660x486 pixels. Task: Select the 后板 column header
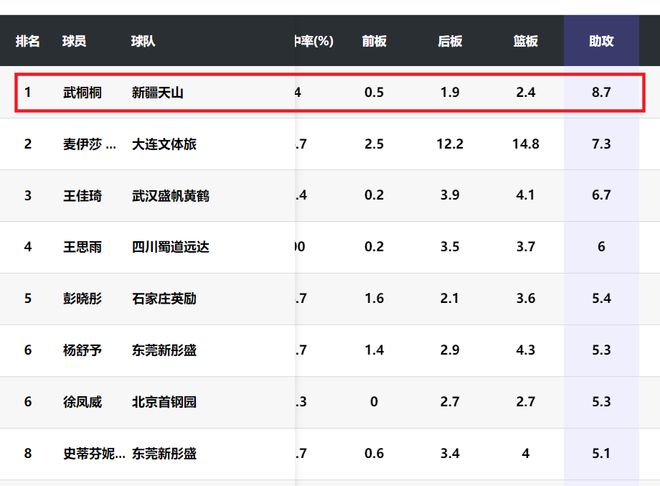coord(450,41)
